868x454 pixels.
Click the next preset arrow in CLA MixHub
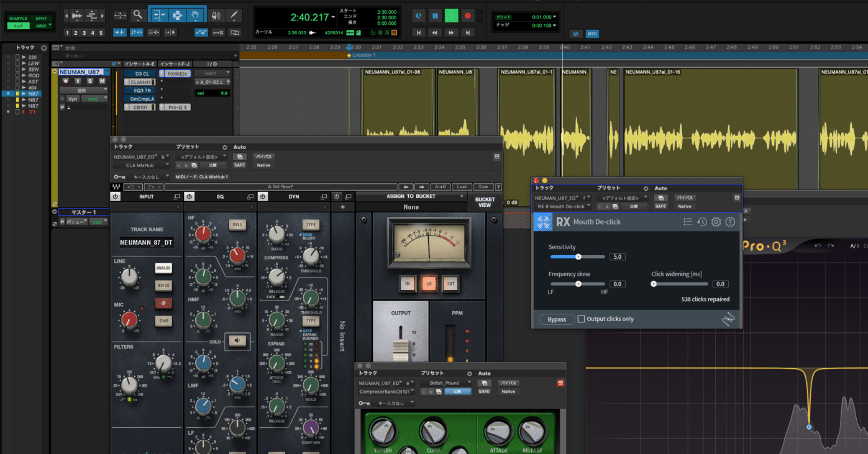pyautogui.click(x=421, y=187)
